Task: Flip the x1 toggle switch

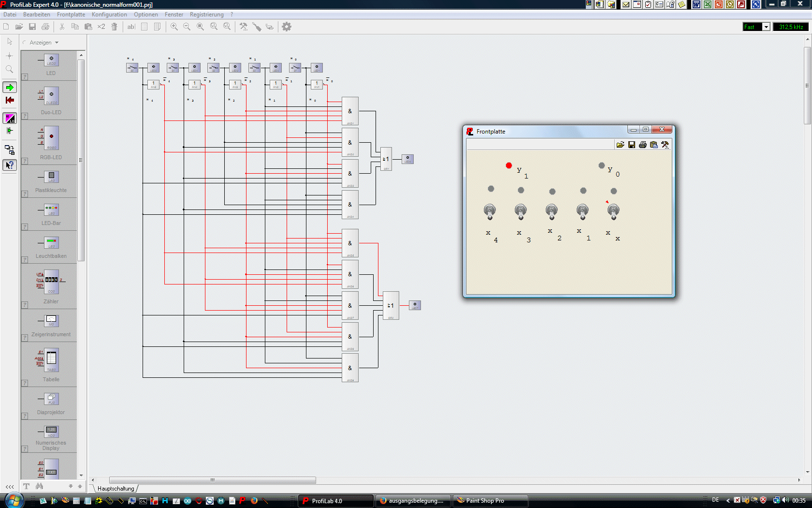Action: pyautogui.click(x=582, y=211)
